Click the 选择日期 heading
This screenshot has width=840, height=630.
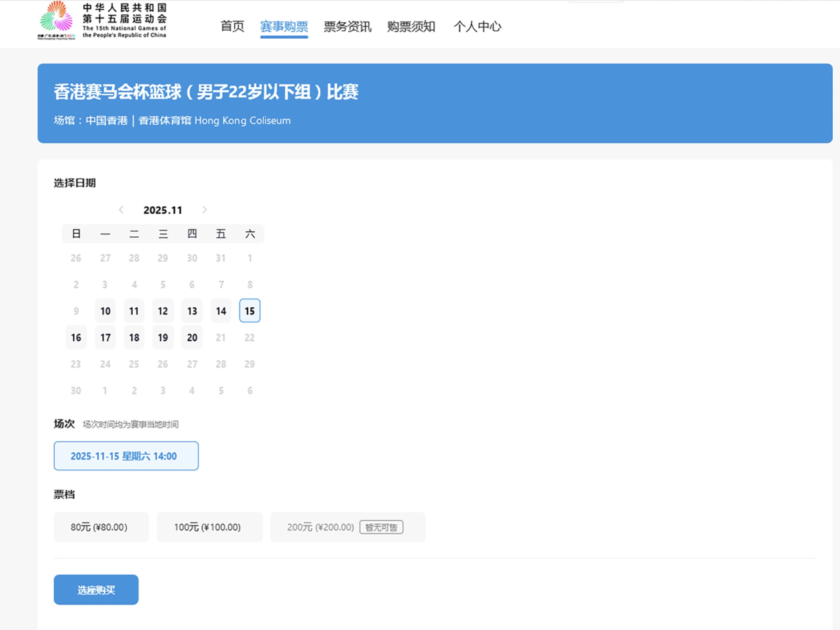[x=75, y=183]
